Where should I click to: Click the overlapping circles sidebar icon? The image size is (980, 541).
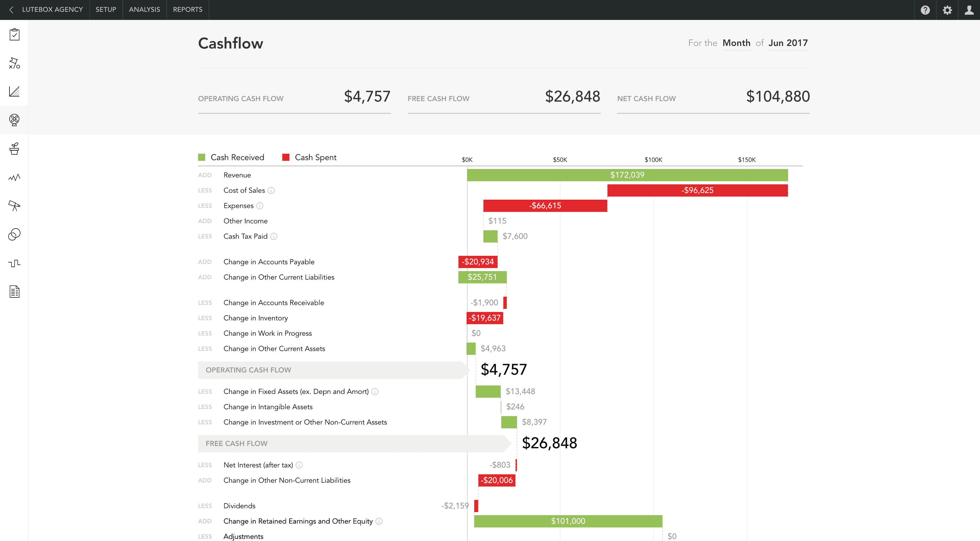tap(14, 234)
